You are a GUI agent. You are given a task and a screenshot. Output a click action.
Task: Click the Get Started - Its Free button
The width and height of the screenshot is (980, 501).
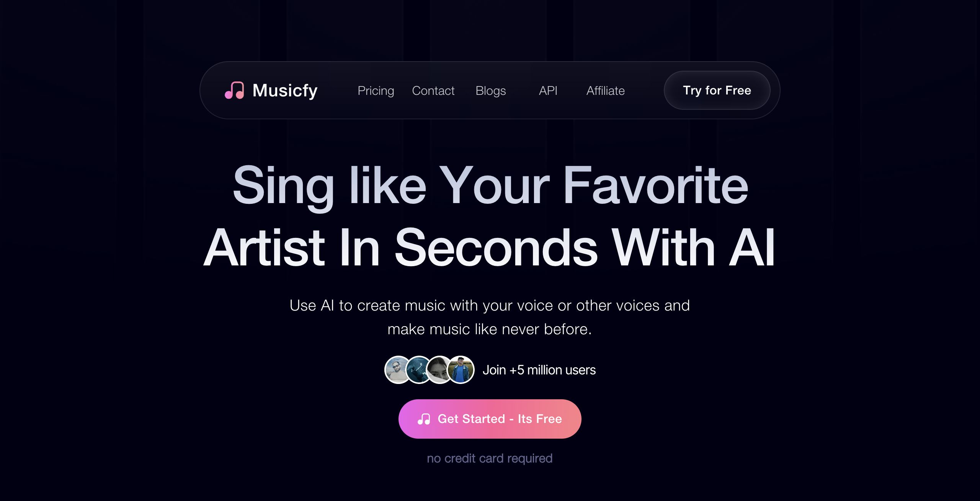[x=490, y=419]
